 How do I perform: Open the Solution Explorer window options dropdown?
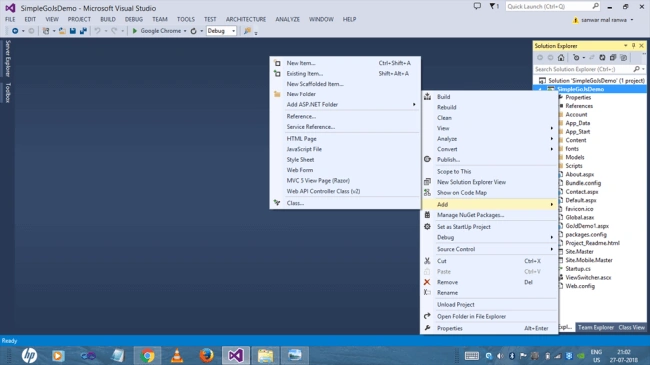626,46
